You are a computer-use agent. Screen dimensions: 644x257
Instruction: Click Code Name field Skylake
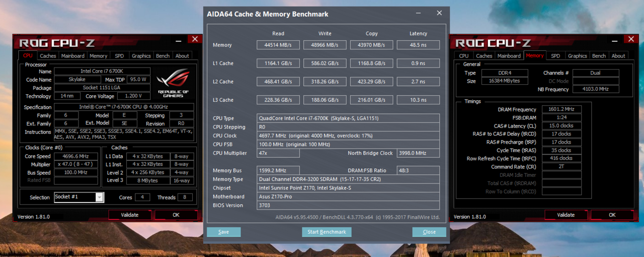[x=77, y=80]
